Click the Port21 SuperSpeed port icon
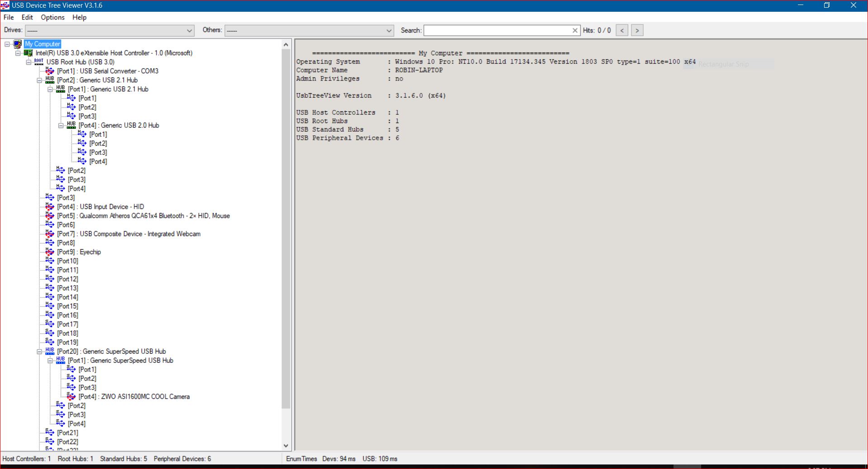The width and height of the screenshot is (868, 469). 50,433
